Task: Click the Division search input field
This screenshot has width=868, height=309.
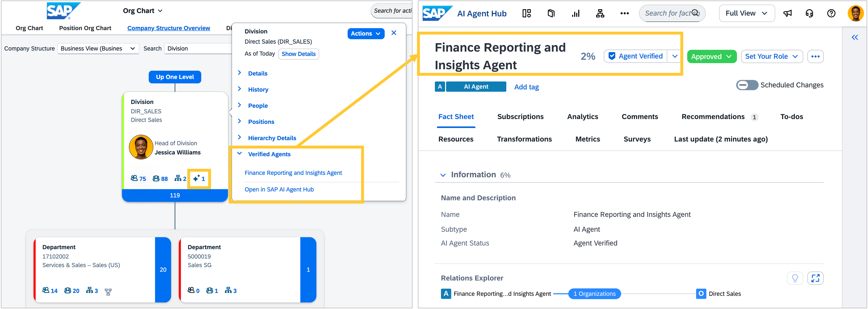Action: 198,49
